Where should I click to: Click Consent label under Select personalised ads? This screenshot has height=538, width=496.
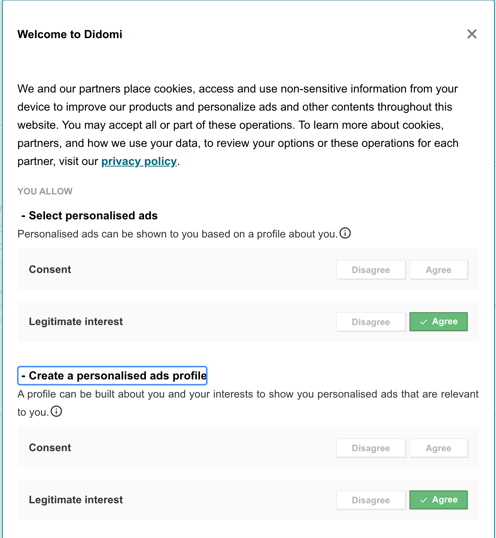click(x=50, y=269)
